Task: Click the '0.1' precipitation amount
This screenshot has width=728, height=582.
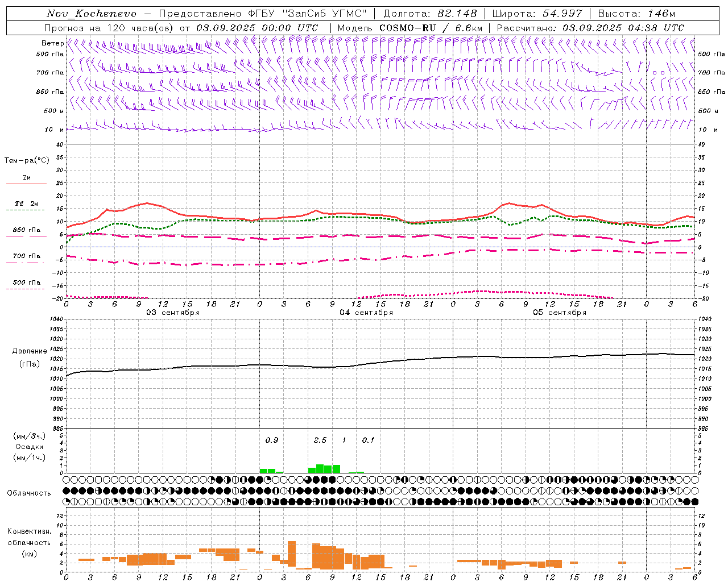Action: pos(369,440)
